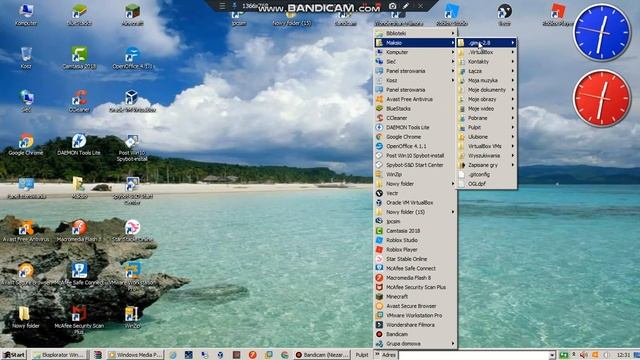Image resolution: width=640 pixels, height=360 pixels.
Task: Expand the Grupa domowa submenu arrow
Action: (x=453, y=344)
